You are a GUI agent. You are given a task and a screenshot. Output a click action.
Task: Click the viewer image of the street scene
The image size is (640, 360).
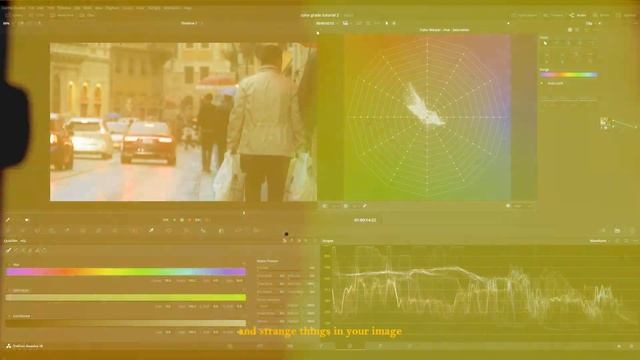(183, 122)
